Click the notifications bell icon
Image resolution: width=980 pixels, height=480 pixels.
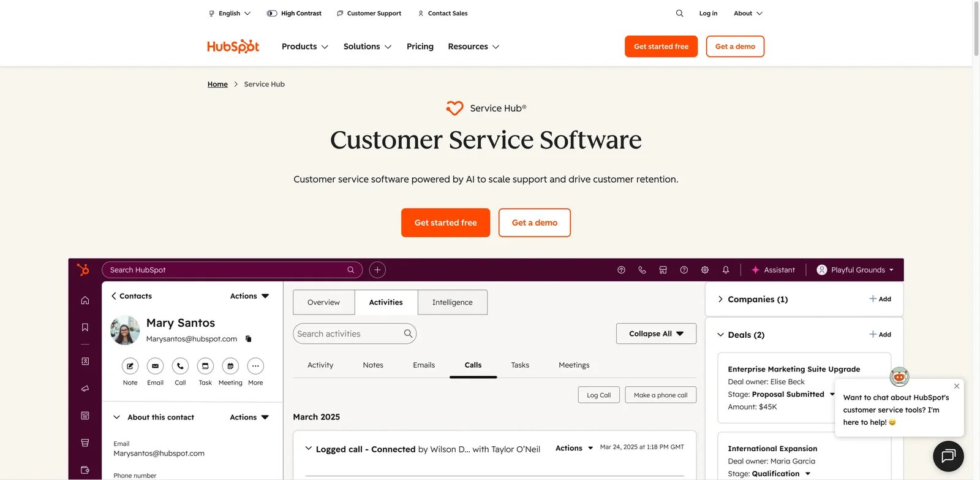coord(726,270)
